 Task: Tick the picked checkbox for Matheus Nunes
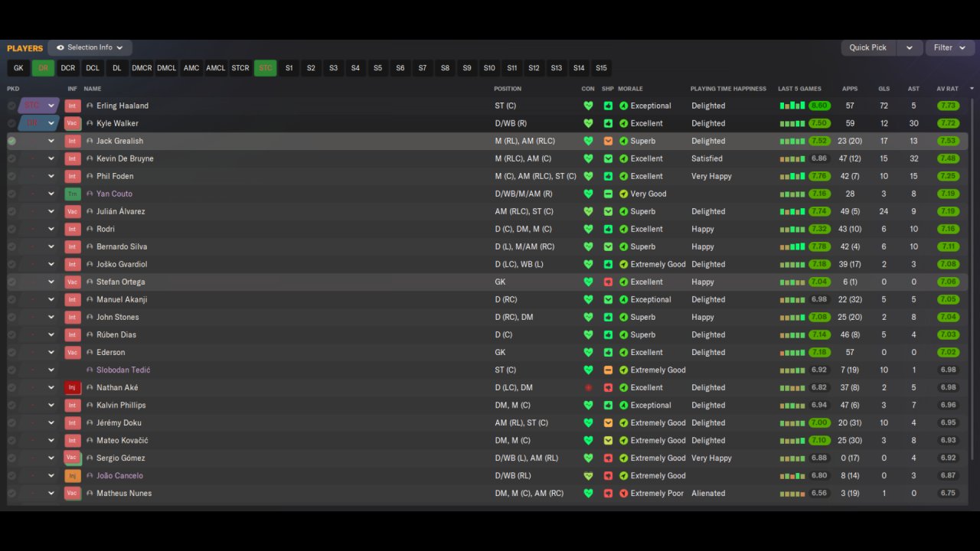(x=11, y=493)
